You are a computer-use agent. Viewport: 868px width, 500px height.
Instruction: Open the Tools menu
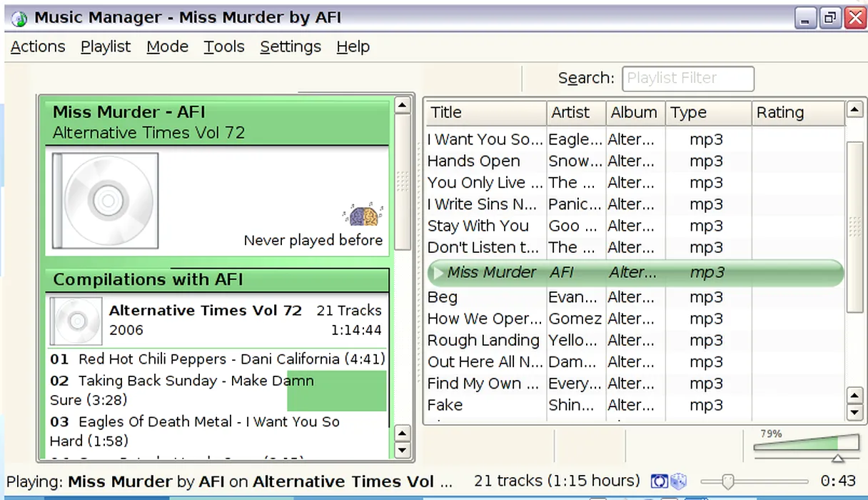pos(224,47)
